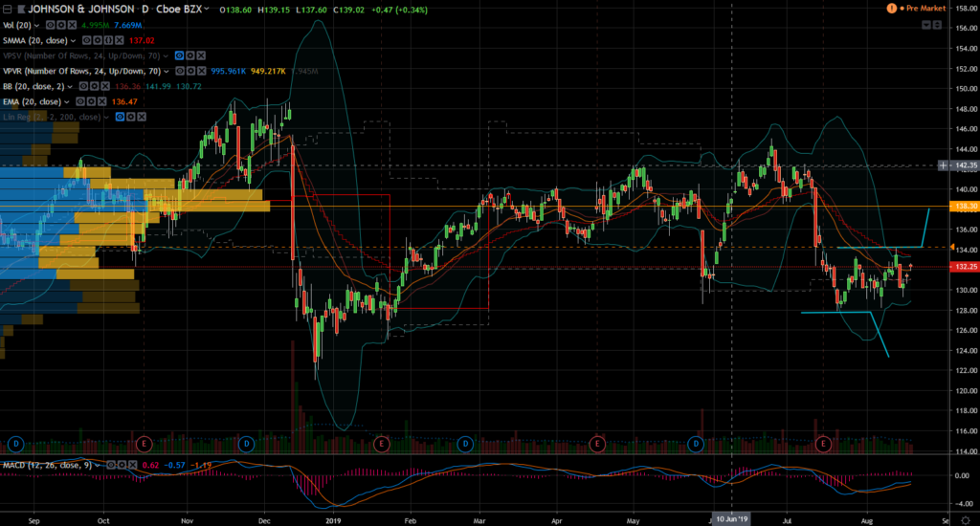Expand the EMA (20, close) chevron
980x526 pixels.
pos(67,101)
